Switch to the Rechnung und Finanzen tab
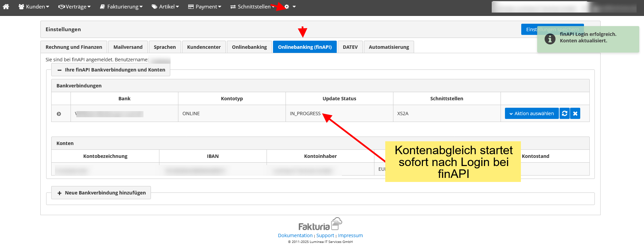644x247 pixels. 74,47
